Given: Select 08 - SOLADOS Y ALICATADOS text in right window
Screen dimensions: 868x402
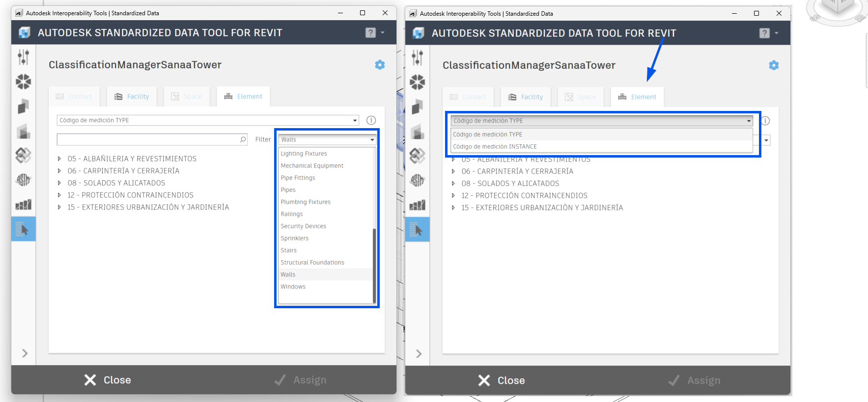Looking at the screenshot, I should click(510, 184).
